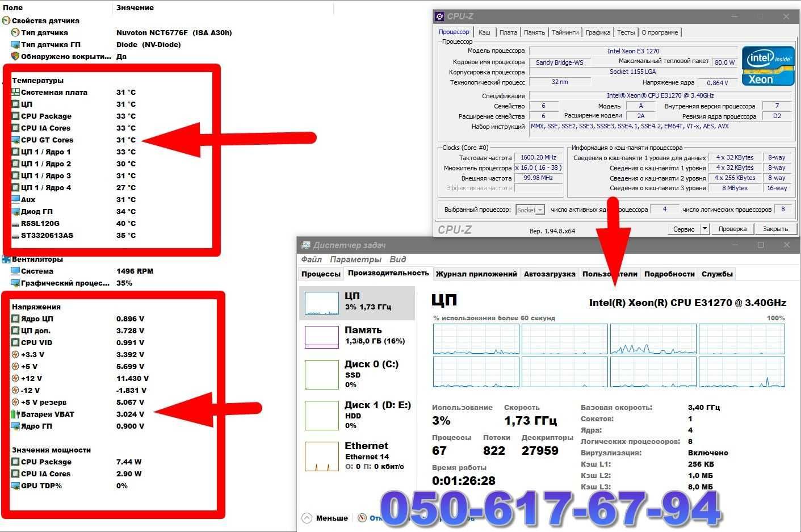Open the dropdown arrow next to Сервис

pos(704,229)
